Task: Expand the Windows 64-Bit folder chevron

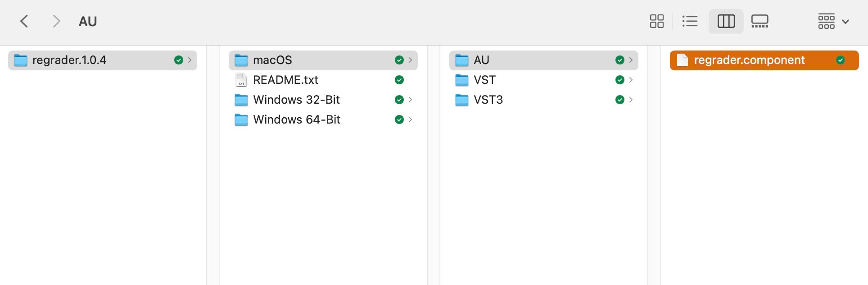Action: click(410, 120)
